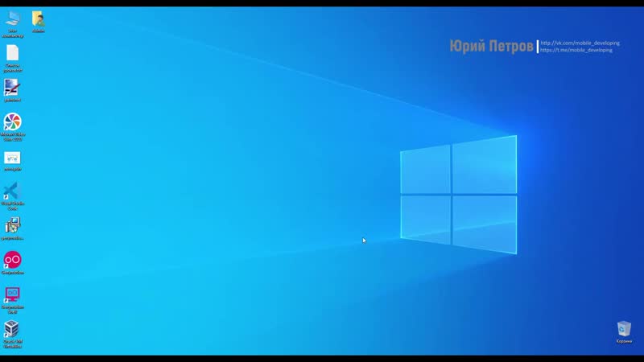Select the This PC desktop icon
The width and height of the screenshot is (644, 362).
(12, 19)
